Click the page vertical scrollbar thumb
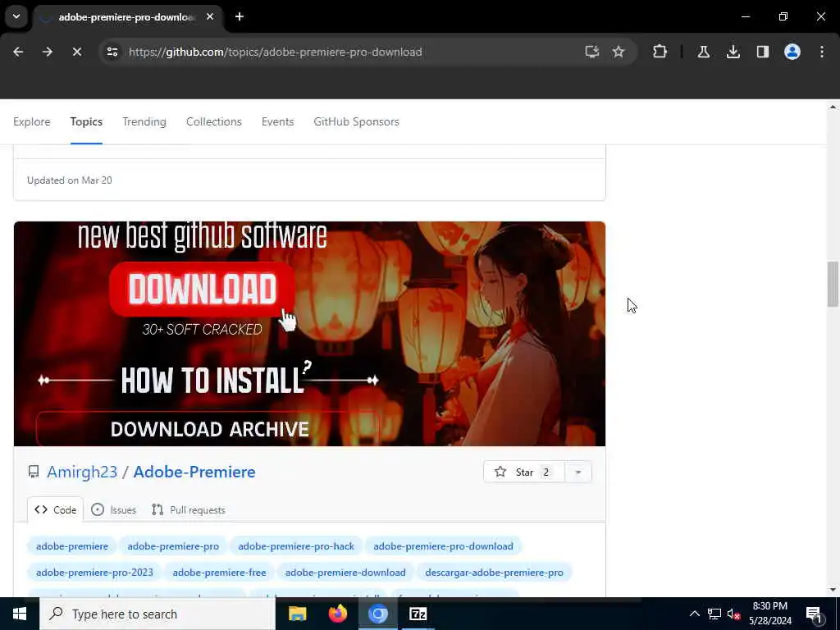 pyautogui.click(x=833, y=284)
